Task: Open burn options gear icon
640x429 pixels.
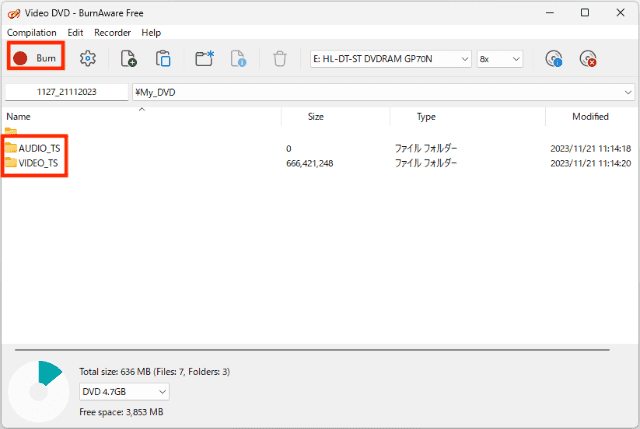Action: 88,59
